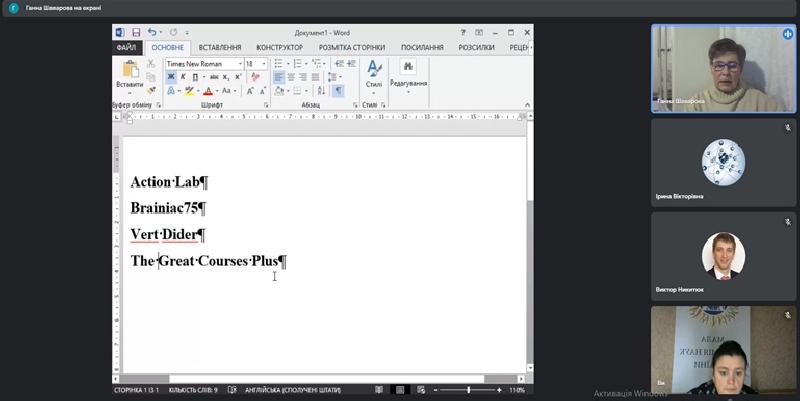
Task: Select the Format Painter brush icon
Action: tap(151, 90)
